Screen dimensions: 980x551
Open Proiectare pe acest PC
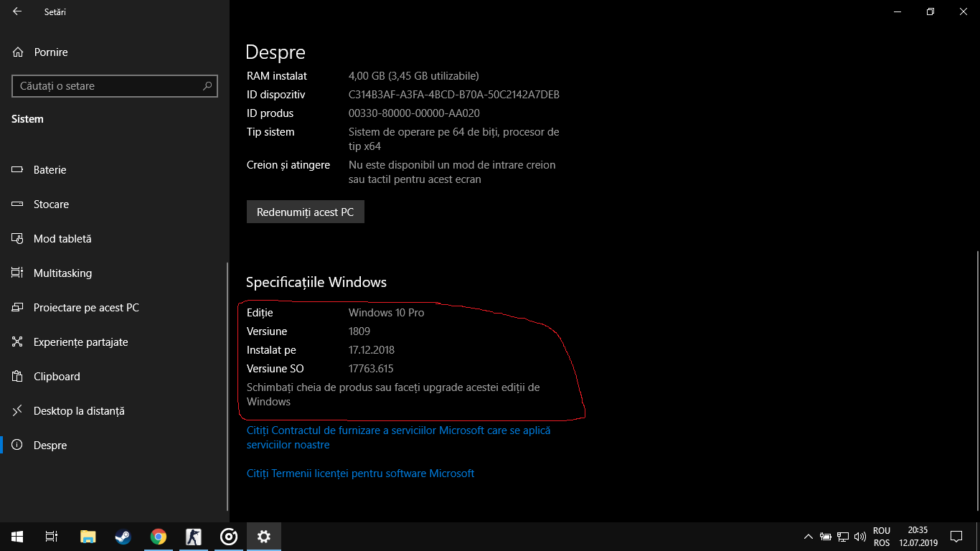[x=115, y=308]
